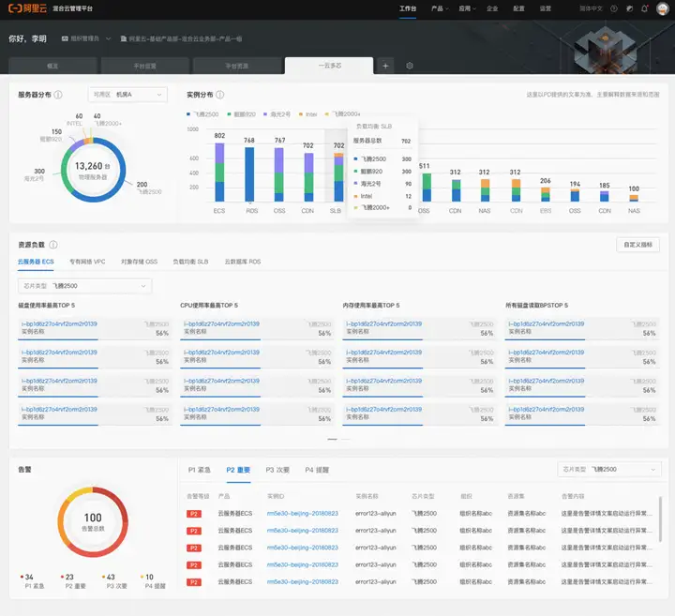Toggle Intel legend in 实例分布 chart
The height and width of the screenshot is (616, 675).
pos(308,114)
